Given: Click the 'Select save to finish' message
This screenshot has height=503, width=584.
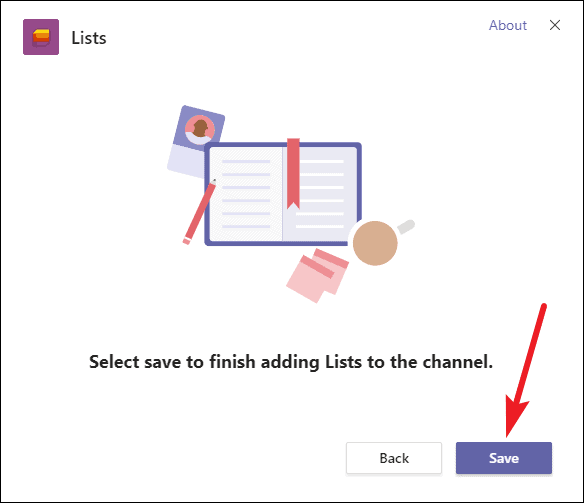Looking at the screenshot, I should [x=291, y=362].
